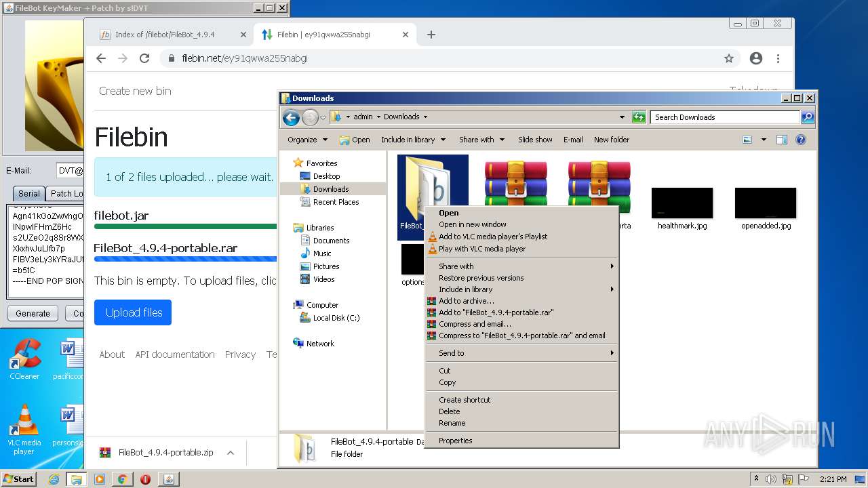
Task: Click Slide show toolbar button
Action: [x=535, y=140]
